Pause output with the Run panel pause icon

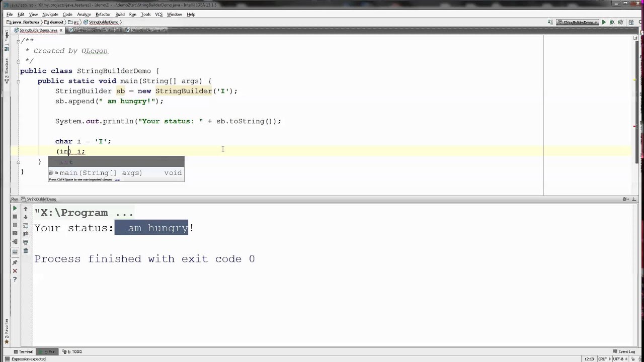click(x=15, y=225)
